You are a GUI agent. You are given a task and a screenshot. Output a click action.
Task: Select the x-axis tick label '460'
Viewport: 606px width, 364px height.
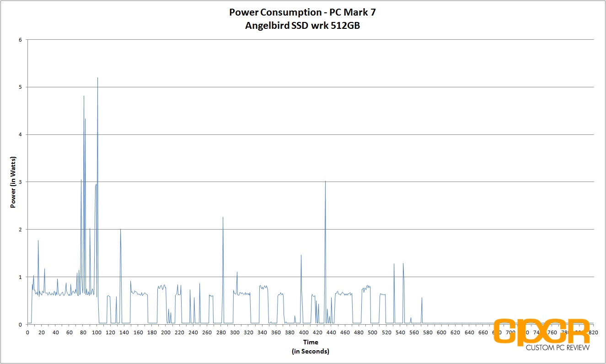click(345, 332)
